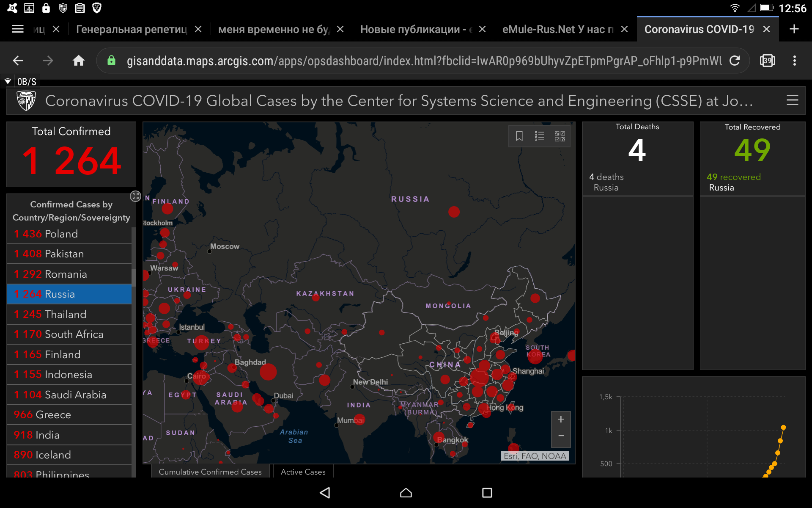The image size is (812, 508).
Task: Select Active Cases map tab
Action: pos(303,472)
